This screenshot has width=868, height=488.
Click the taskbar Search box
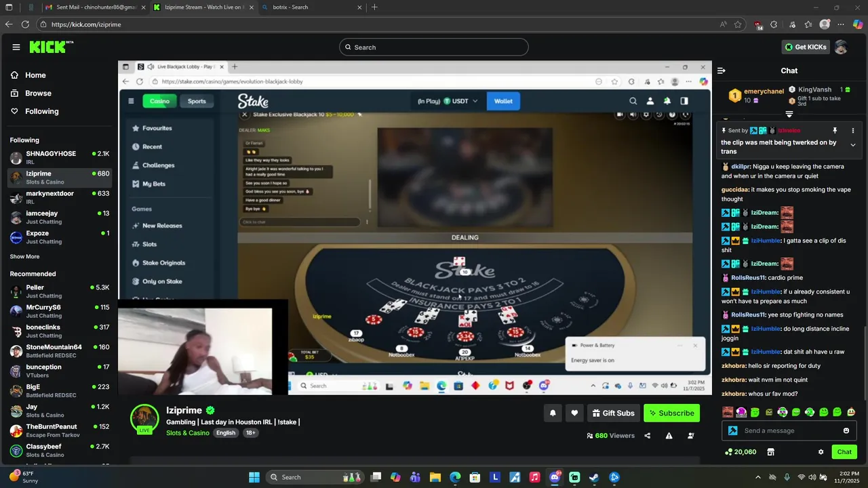click(x=315, y=477)
